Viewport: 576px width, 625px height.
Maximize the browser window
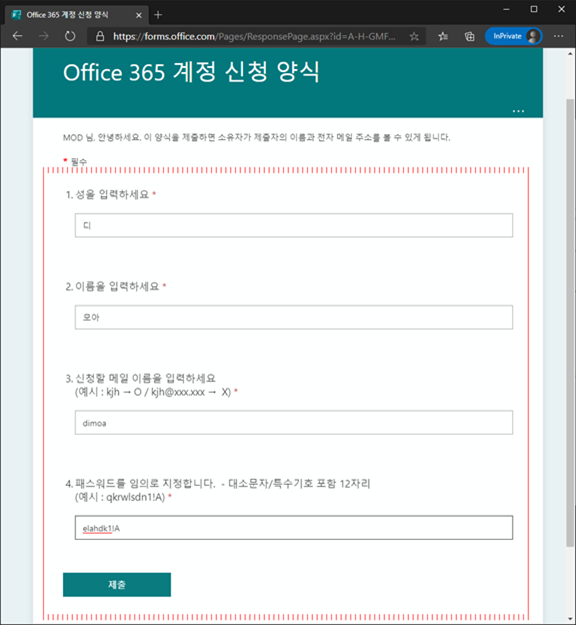pos(534,9)
